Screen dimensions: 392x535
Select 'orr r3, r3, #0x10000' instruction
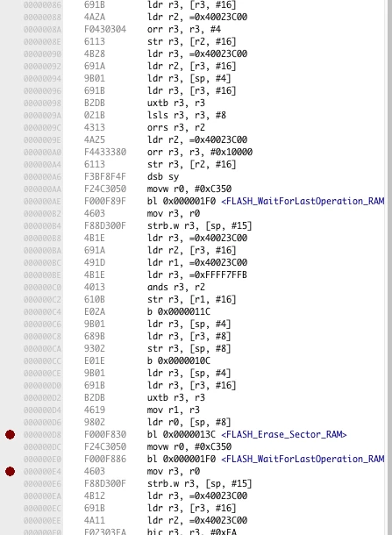(x=200, y=153)
